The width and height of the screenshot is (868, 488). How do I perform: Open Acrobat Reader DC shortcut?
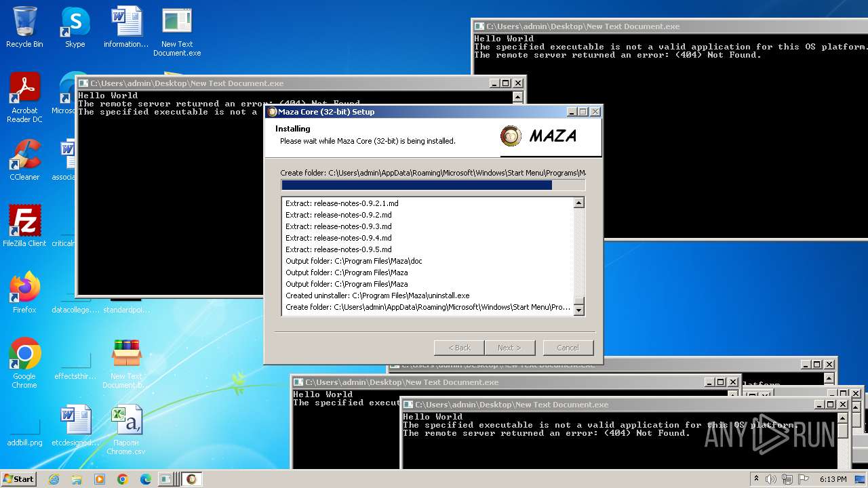(24, 98)
